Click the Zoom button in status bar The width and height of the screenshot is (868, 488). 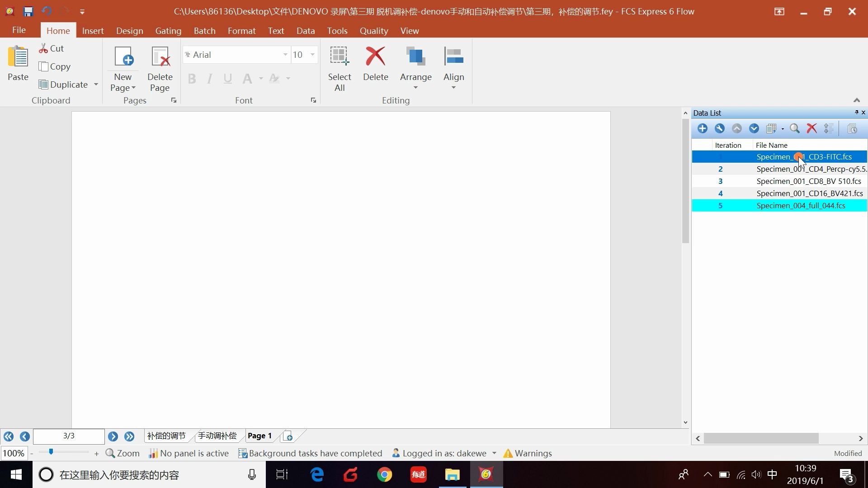[x=123, y=453]
